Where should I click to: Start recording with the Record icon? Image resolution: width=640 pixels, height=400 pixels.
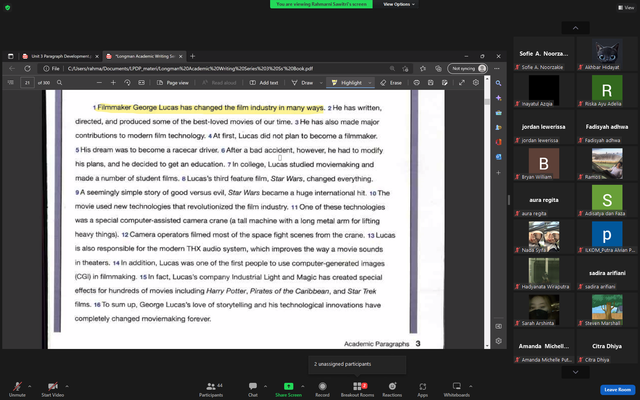pyautogui.click(x=322, y=386)
